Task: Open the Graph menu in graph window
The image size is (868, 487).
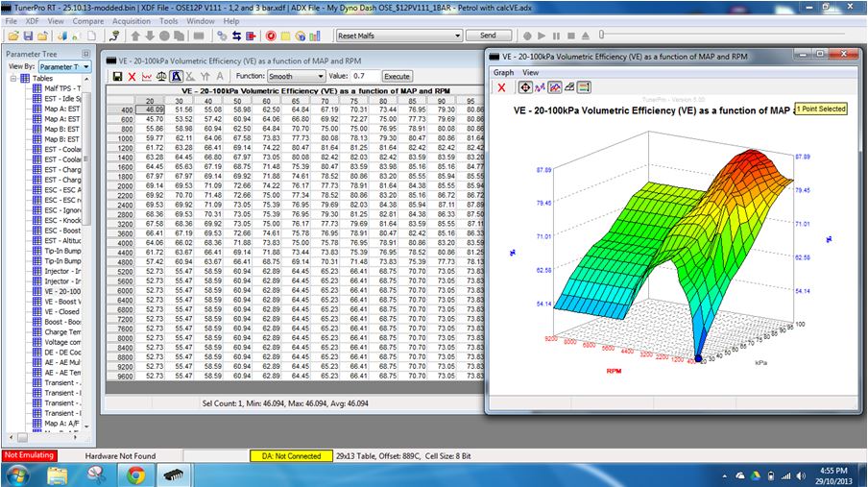Action: coord(503,73)
